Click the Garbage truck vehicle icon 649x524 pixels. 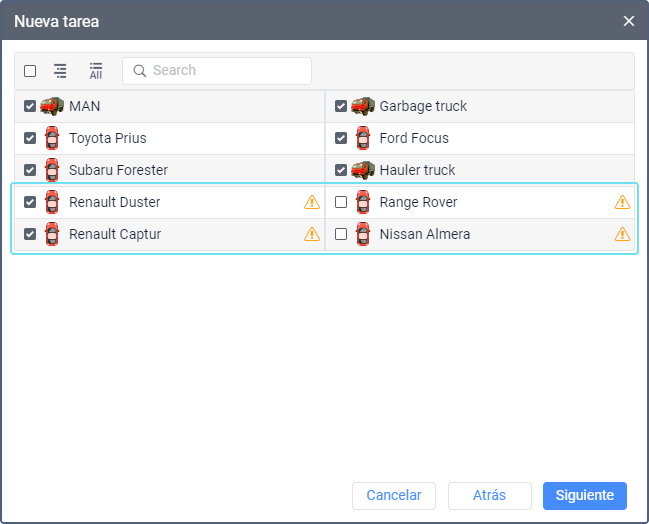pos(362,106)
